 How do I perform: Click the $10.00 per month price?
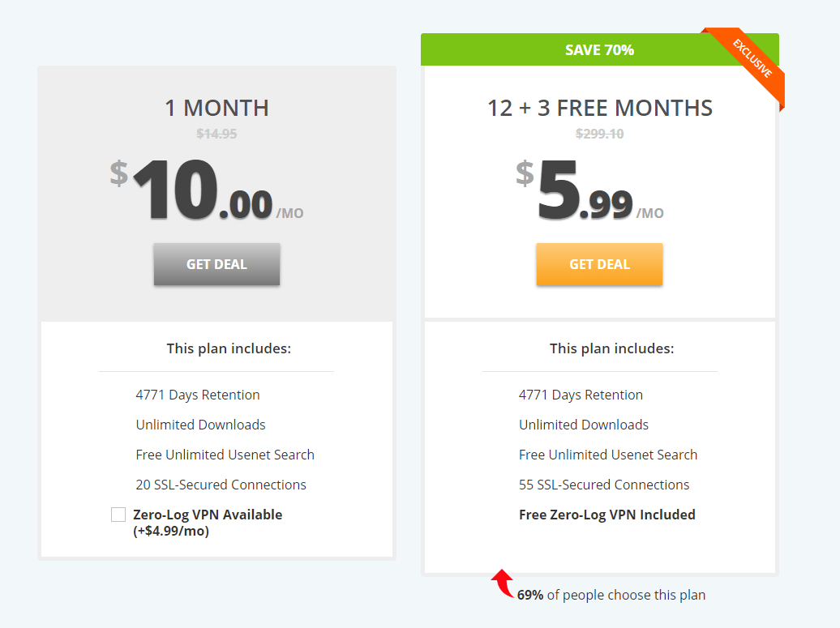(207, 190)
